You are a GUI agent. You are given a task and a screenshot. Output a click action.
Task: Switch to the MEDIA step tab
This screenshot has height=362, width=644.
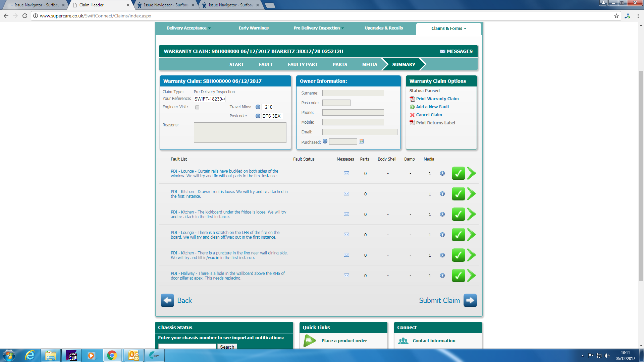click(370, 64)
